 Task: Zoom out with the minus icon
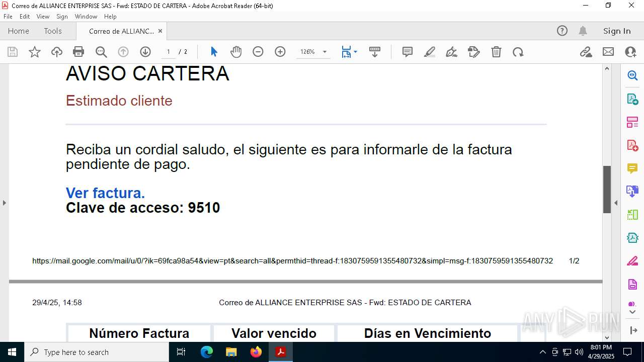click(258, 52)
